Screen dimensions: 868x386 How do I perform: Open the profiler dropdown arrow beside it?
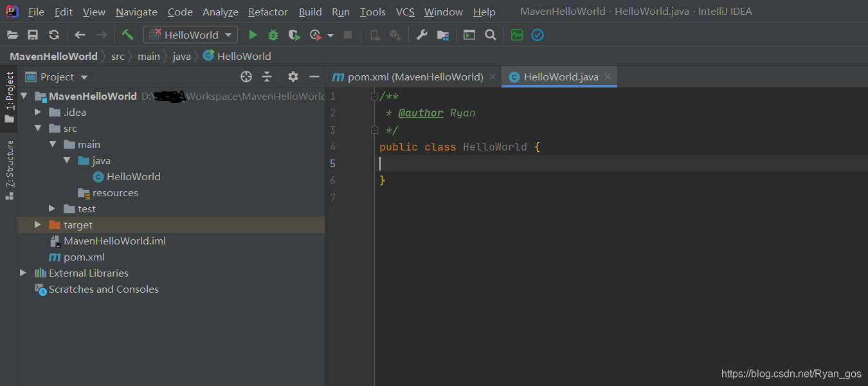330,35
